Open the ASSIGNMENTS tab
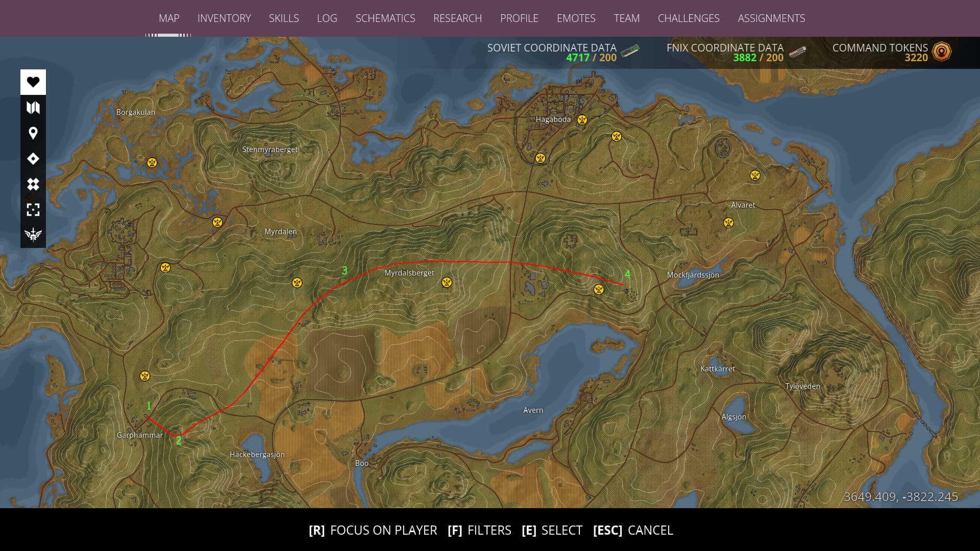The height and width of the screenshot is (551, 980). point(771,18)
